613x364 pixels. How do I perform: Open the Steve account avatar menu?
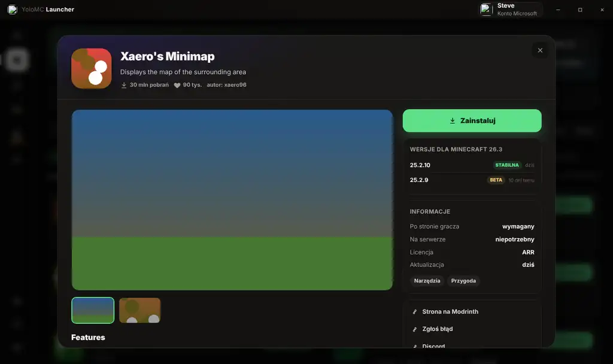click(486, 10)
